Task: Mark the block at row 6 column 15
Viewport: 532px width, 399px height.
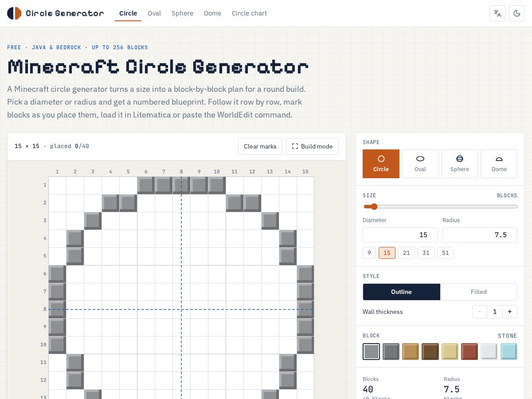Action: click(305, 274)
